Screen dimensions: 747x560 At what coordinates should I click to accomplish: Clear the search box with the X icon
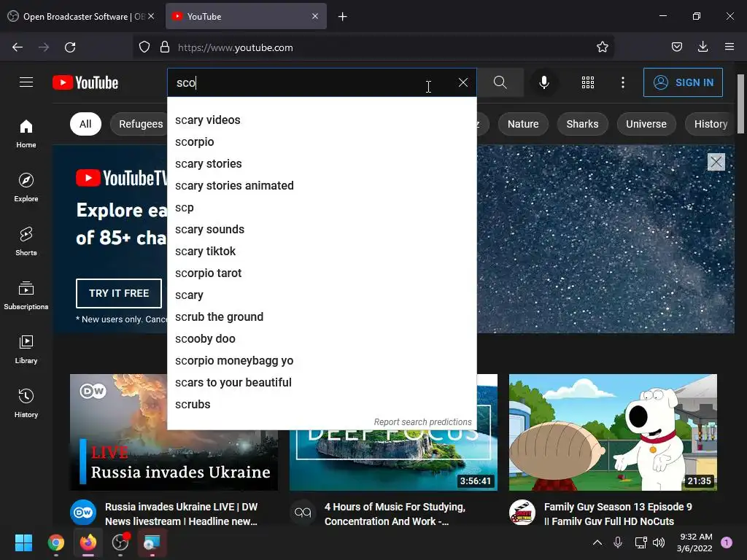[463, 82]
